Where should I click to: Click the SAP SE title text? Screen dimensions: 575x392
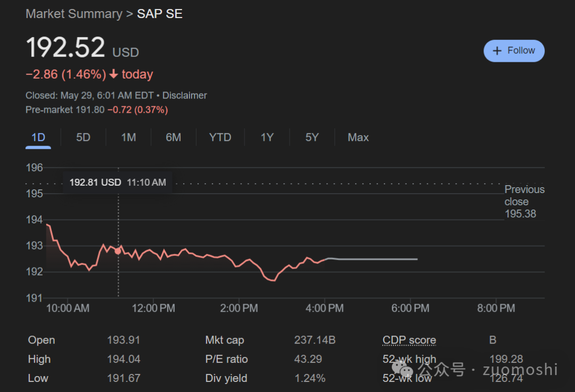pos(160,14)
